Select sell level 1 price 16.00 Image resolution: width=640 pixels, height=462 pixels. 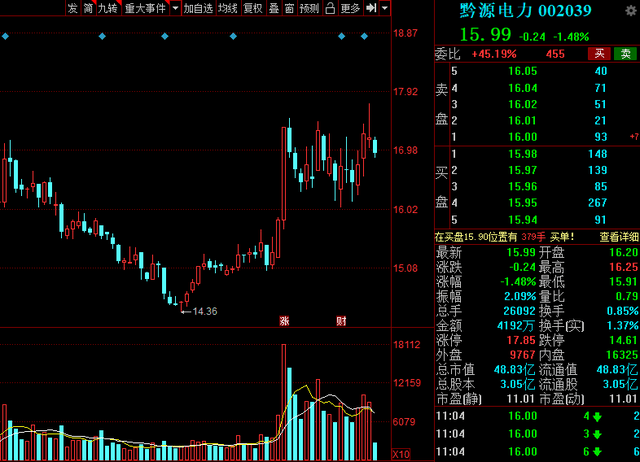[x=522, y=137]
